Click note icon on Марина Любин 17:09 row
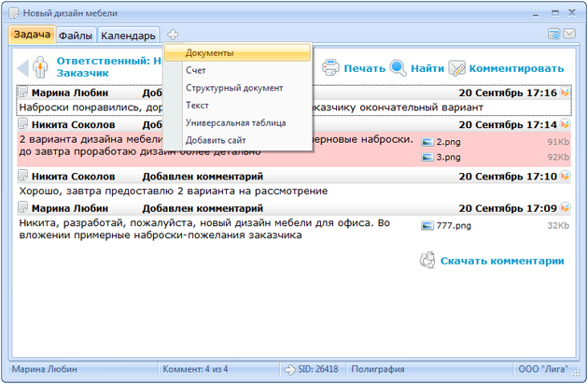Screen dimensions: 588x384 click(23, 207)
